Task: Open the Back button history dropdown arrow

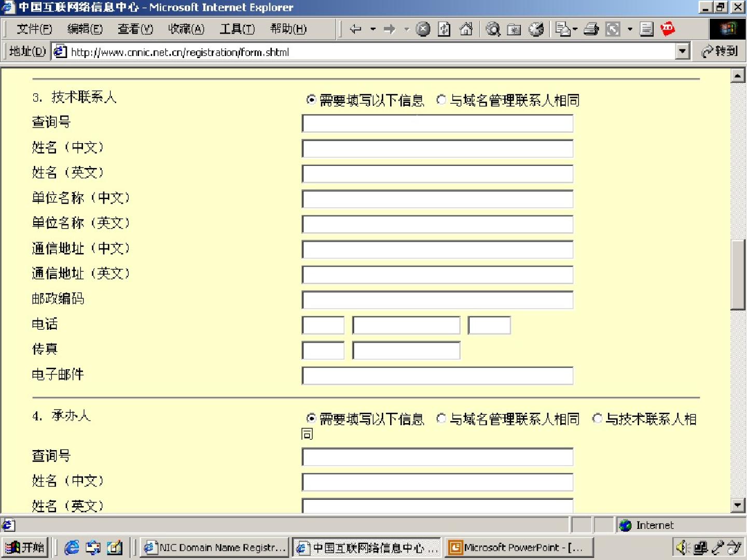Action: 373,29
